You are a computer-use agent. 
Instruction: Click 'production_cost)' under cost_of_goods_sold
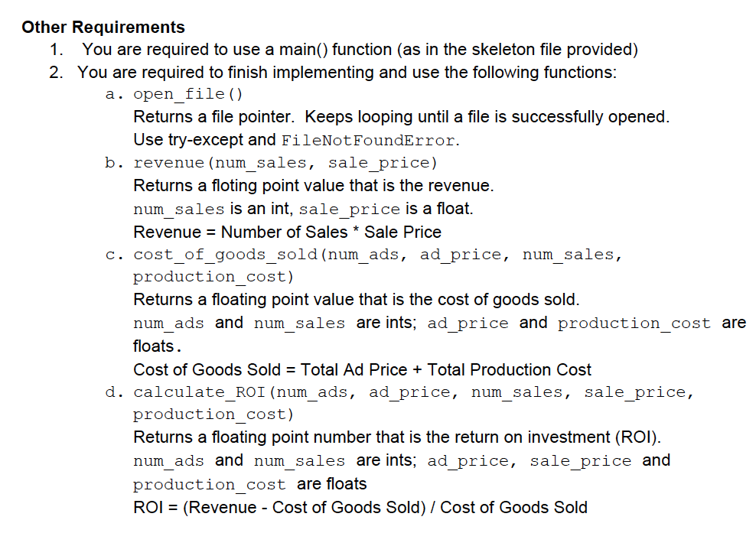[213, 277]
